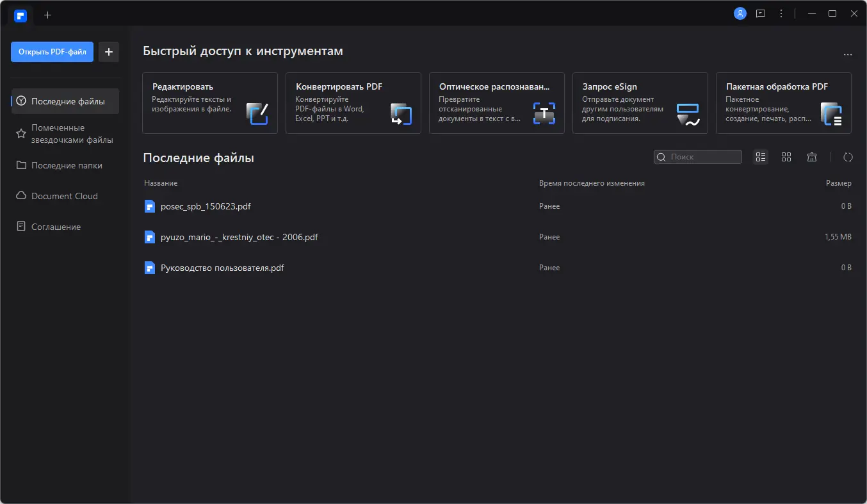Image resolution: width=867 pixels, height=504 pixels.
Task: Sort by Время последнего изменения column
Action: (x=592, y=183)
